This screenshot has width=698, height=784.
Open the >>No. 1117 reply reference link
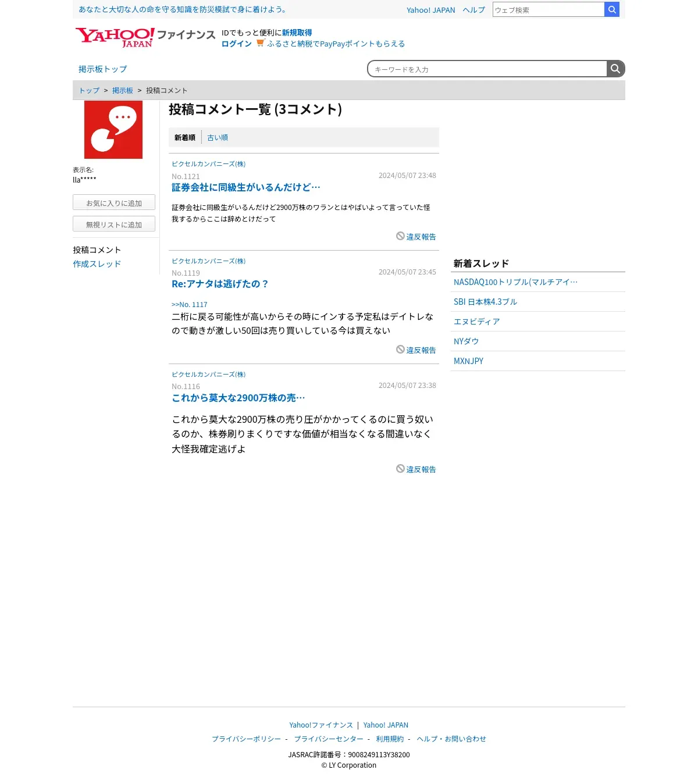tap(189, 305)
